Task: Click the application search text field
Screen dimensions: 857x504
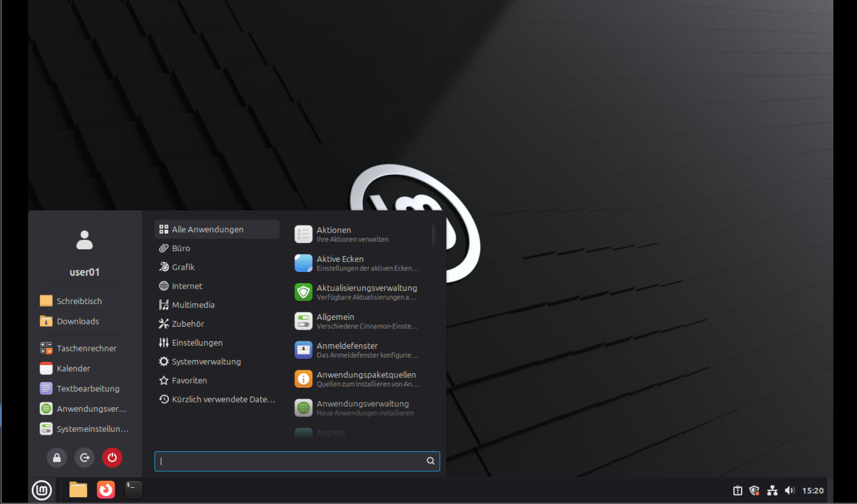Action: click(x=290, y=461)
